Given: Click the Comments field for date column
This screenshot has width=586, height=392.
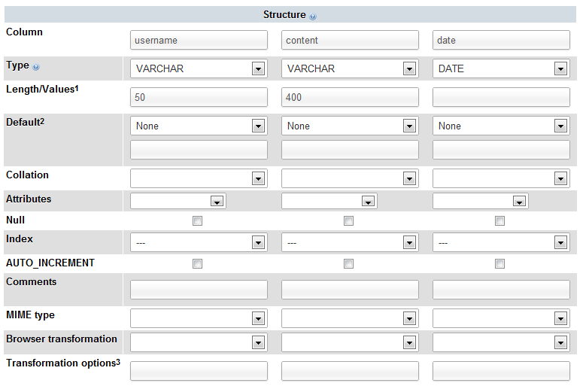Looking at the screenshot, I should [x=501, y=290].
